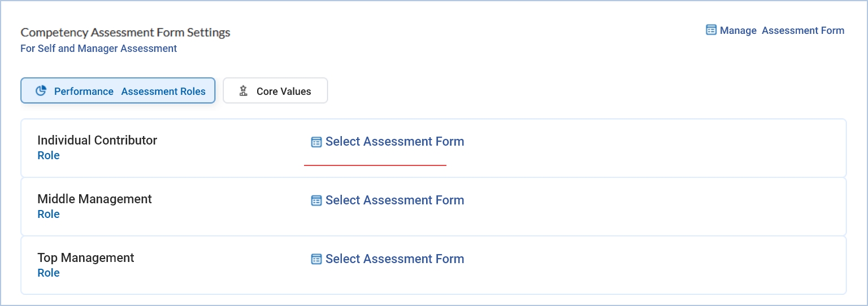Click For Self and Manager Assessment subtitle
This screenshot has height=306, width=868.
(98, 49)
